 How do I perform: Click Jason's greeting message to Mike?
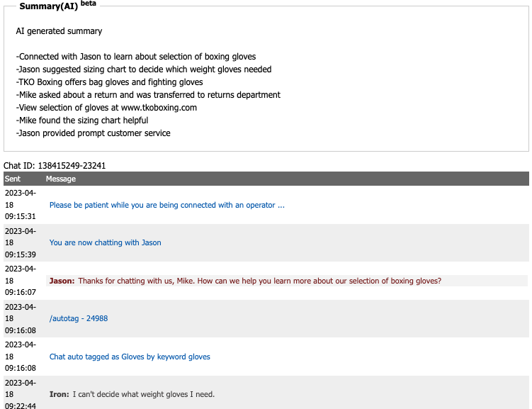tap(245, 281)
